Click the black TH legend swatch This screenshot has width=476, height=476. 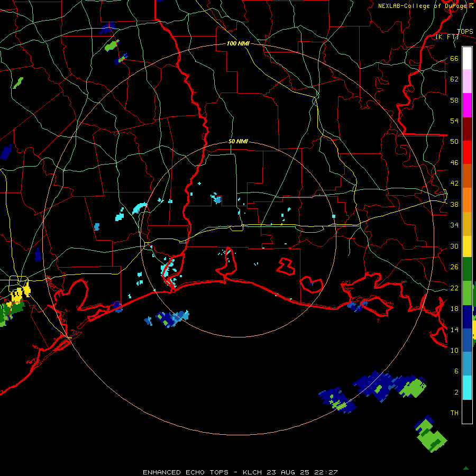[x=467, y=411]
